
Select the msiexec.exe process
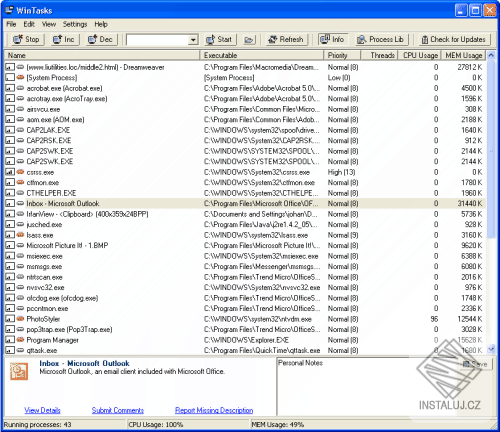coord(245,256)
